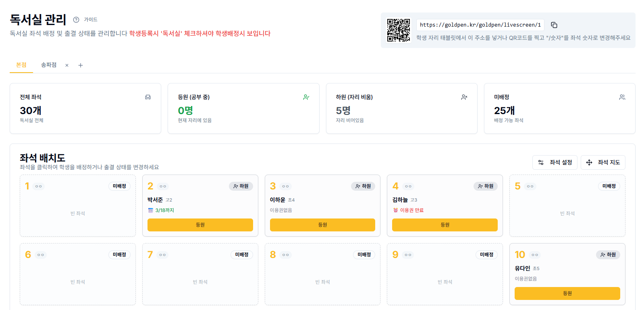Click seat number 9

point(395,255)
